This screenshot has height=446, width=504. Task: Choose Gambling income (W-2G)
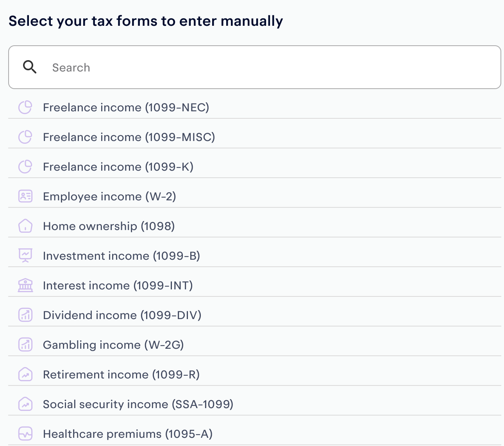[255, 345]
